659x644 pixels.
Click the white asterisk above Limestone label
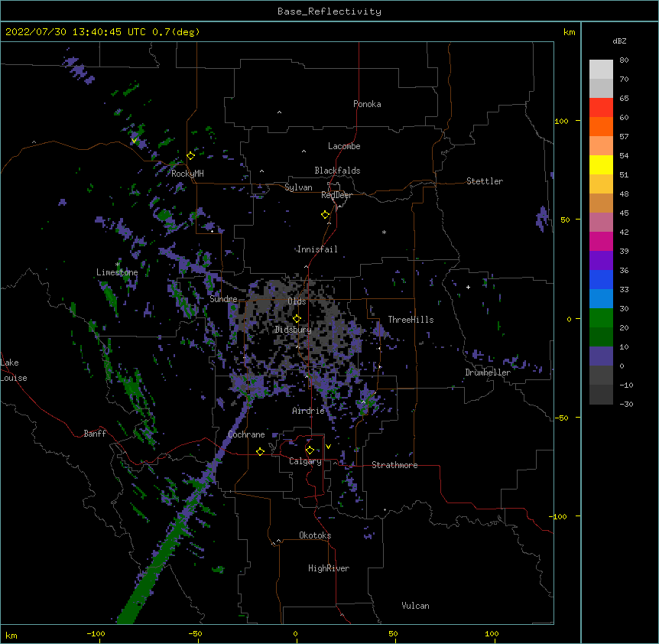(x=118, y=265)
